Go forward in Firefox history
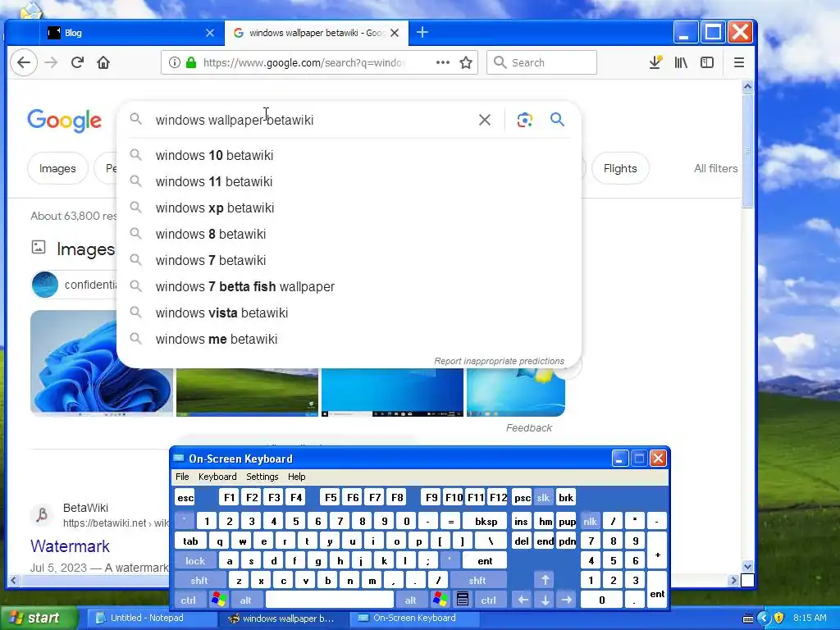 51,62
